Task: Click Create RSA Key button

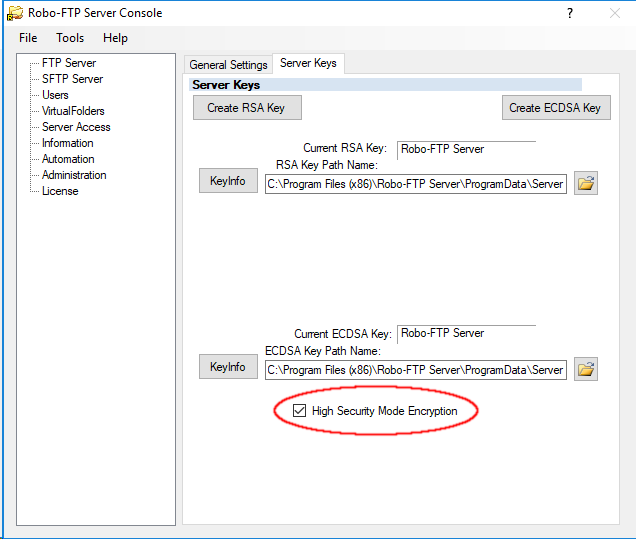Action: [247, 107]
